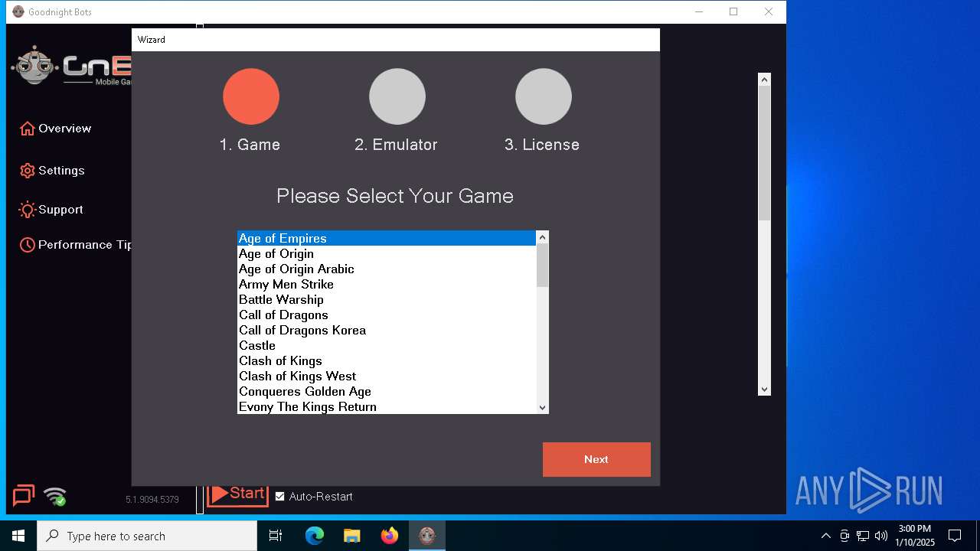
Task: Click the chat bubbles icon at bottom left
Action: click(x=24, y=496)
